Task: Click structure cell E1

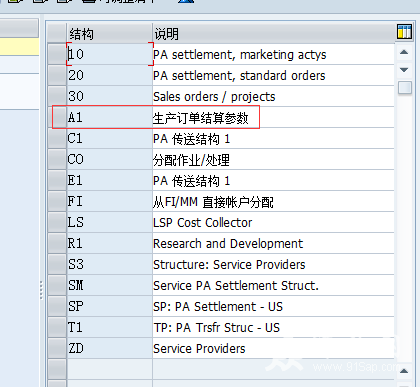Action: point(110,180)
